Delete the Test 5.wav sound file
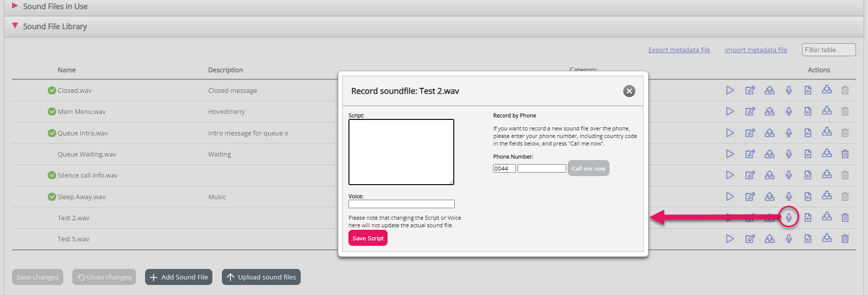 click(x=845, y=239)
